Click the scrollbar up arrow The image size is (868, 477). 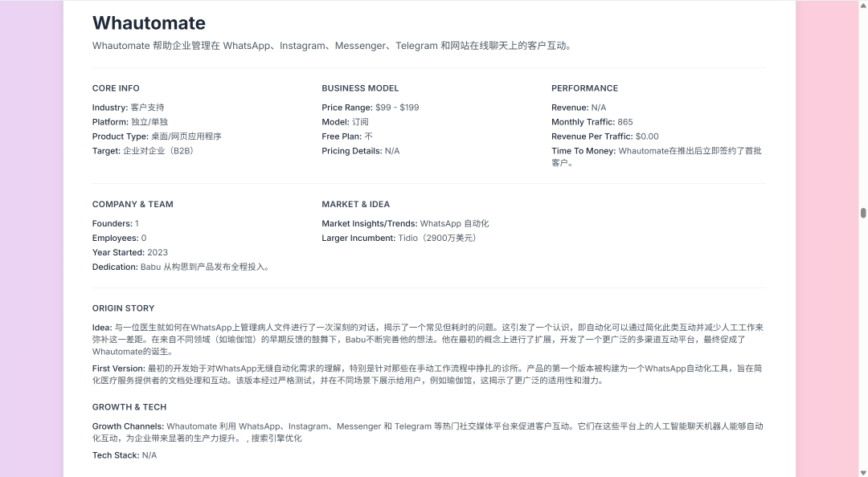click(x=863, y=5)
